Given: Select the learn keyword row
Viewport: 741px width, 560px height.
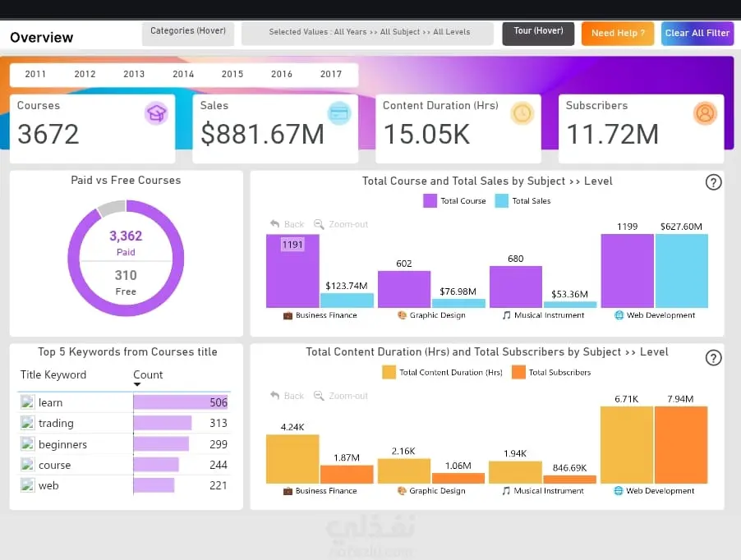Looking at the screenshot, I should click(x=124, y=402).
